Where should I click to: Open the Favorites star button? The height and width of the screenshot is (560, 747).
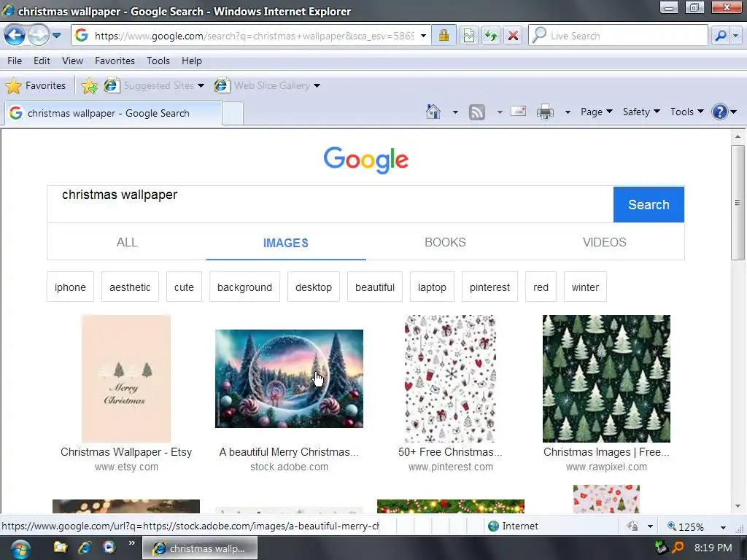click(x=36, y=86)
